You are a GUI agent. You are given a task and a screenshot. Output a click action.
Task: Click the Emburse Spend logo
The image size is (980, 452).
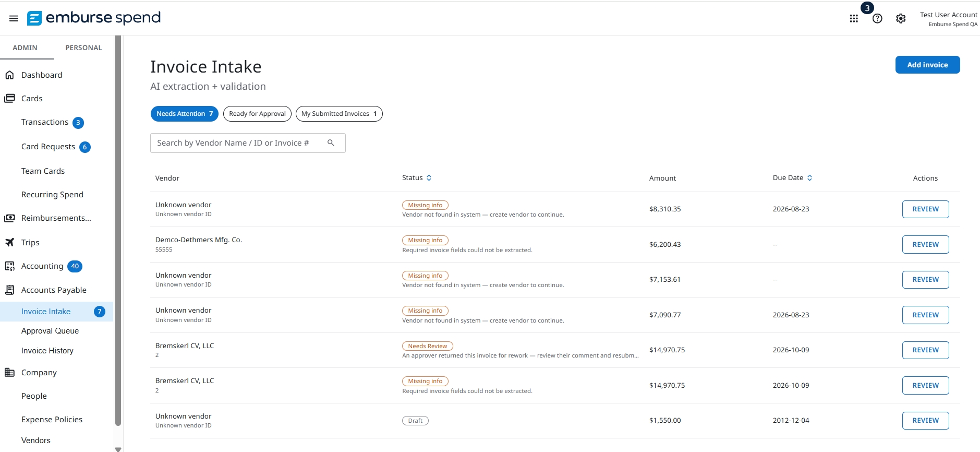(x=94, y=18)
